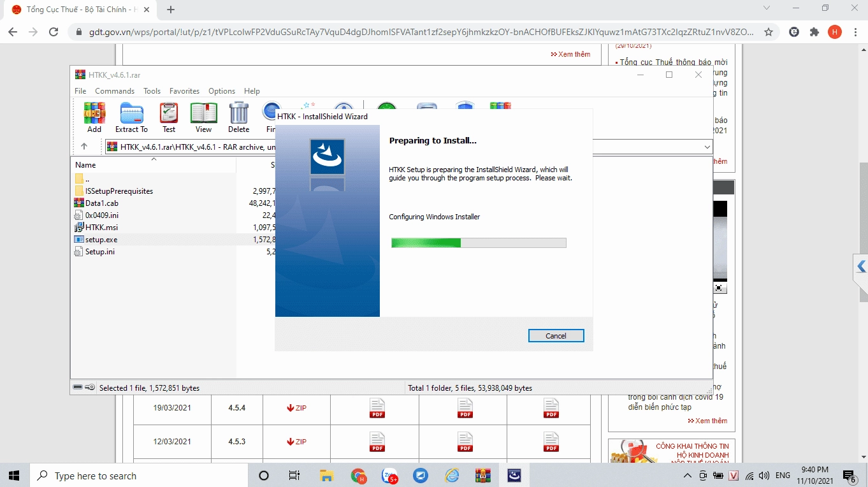
Task: Open the Chrome three-dot menu
Action: [x=855, y=32]
